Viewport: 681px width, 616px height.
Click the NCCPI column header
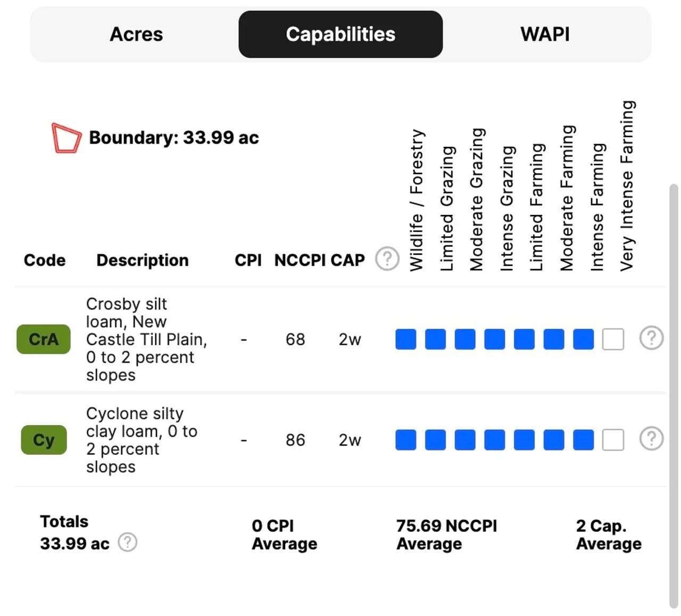tap(300, 260)
